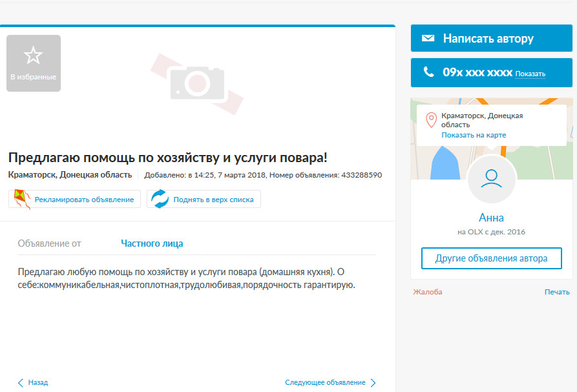Click the camera no-photo placeholder

(x=197, y=84)
